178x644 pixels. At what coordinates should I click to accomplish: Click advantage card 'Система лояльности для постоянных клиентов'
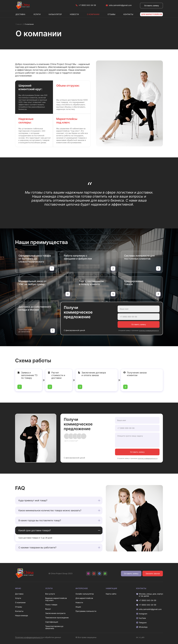click(x=142, y=262)
